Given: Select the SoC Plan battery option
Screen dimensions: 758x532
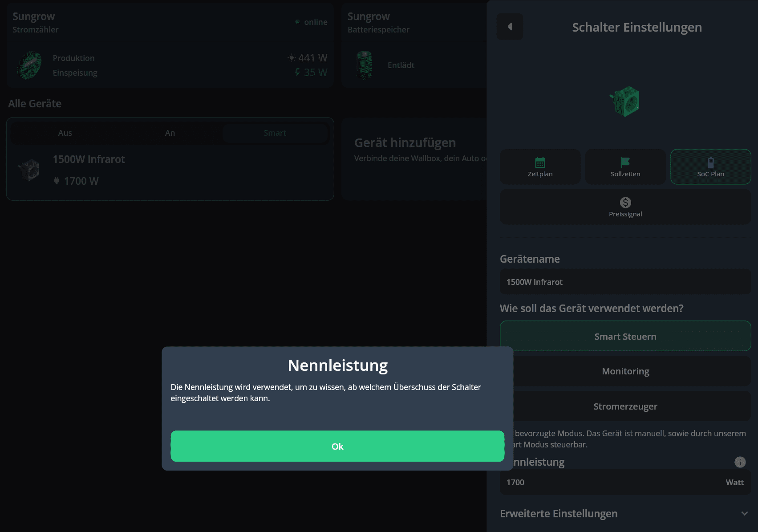Looking at the screenshot, I should [710, 167].
